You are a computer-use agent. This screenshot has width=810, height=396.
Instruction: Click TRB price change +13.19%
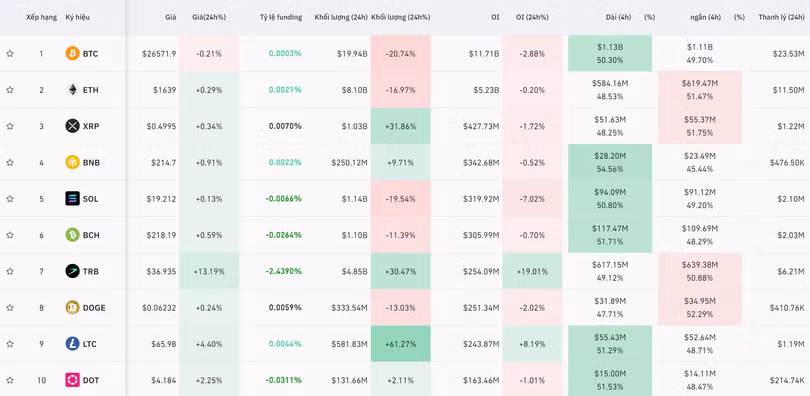pyautogui.click(x=209, y=271)
